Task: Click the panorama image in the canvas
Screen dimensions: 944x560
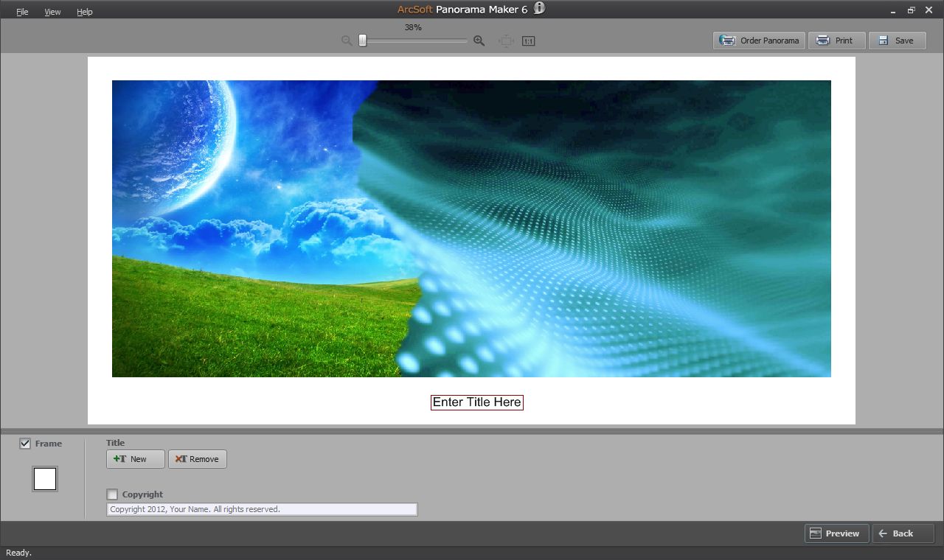Action: [471, 228]
